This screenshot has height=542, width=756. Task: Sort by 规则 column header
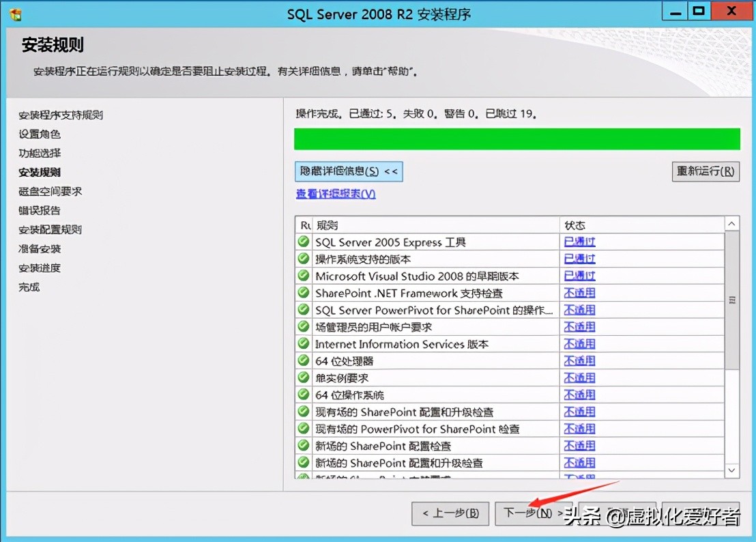click(436, 225)
